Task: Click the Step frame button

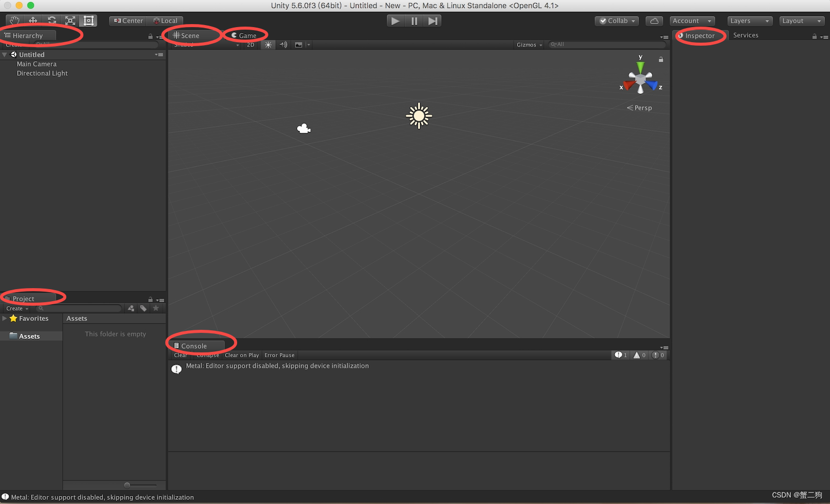Action: tap(433, 21)
